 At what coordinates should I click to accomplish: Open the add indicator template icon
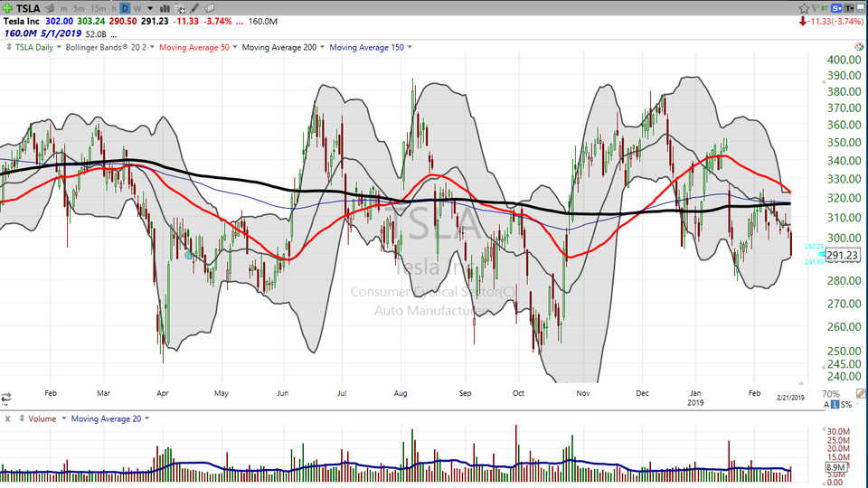180,8
